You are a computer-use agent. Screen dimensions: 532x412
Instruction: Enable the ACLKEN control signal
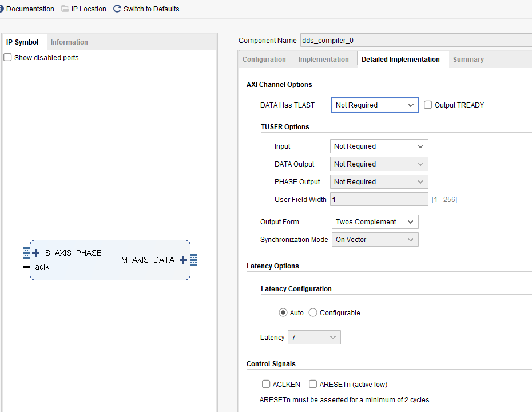coord(266,384)
